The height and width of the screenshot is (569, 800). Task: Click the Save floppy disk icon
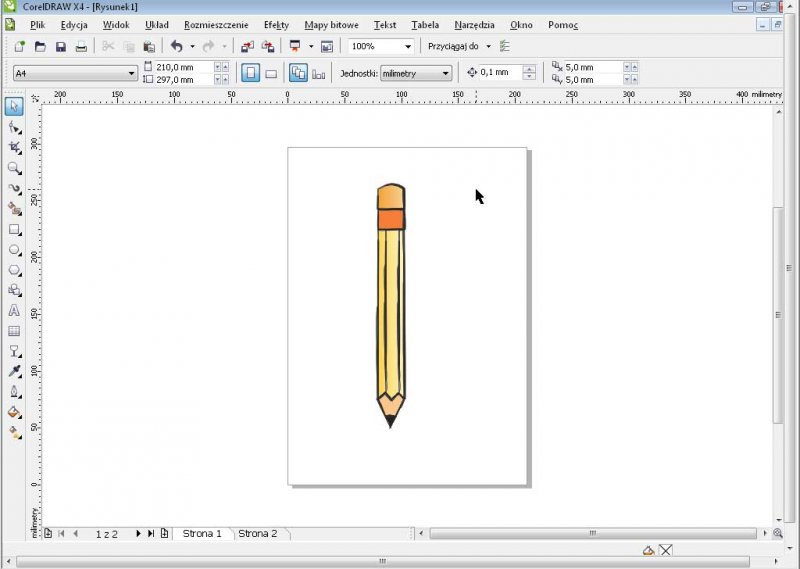point(60,46)
